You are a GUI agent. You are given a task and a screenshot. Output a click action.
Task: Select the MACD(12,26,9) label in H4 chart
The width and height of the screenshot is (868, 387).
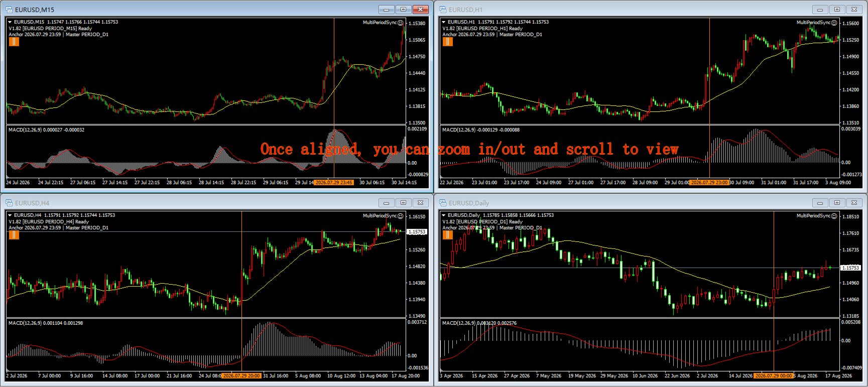tap(25, 323)
